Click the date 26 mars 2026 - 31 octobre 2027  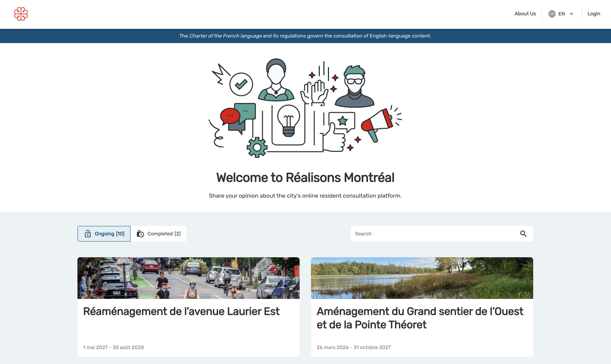click(354, 347)
